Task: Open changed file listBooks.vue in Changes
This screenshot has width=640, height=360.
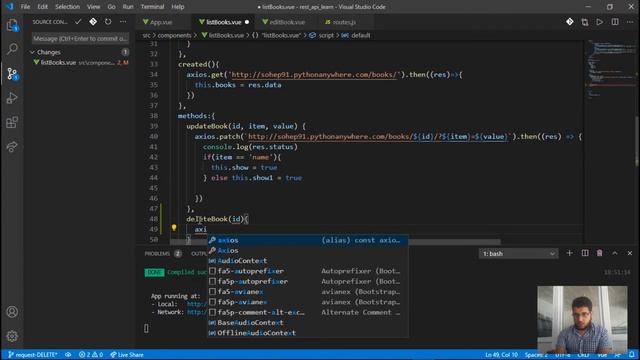Action: point(80,62)
